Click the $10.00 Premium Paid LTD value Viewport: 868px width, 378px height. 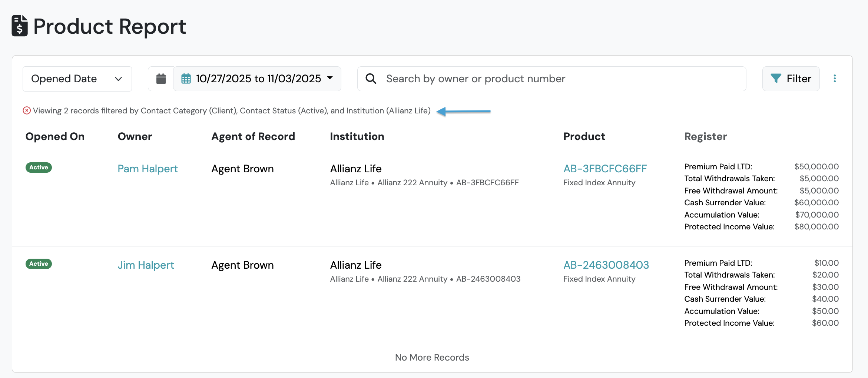pos(826,263)
